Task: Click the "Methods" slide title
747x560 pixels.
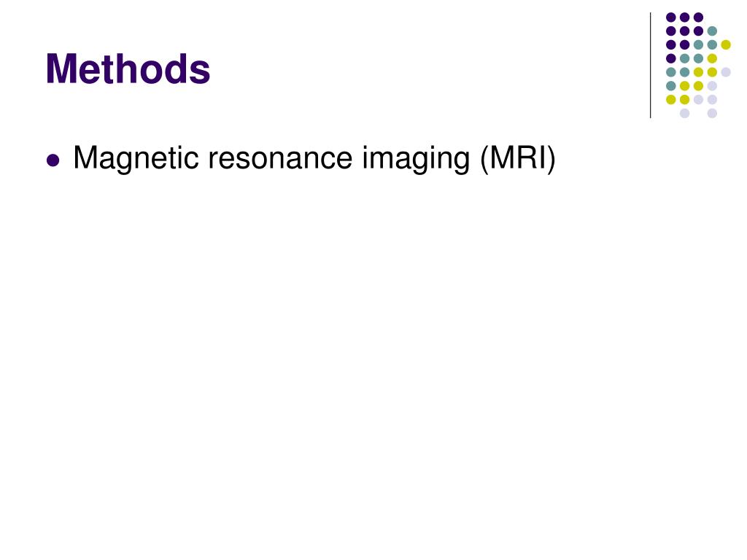Action: pyautogui.click(x=128, y=69)
